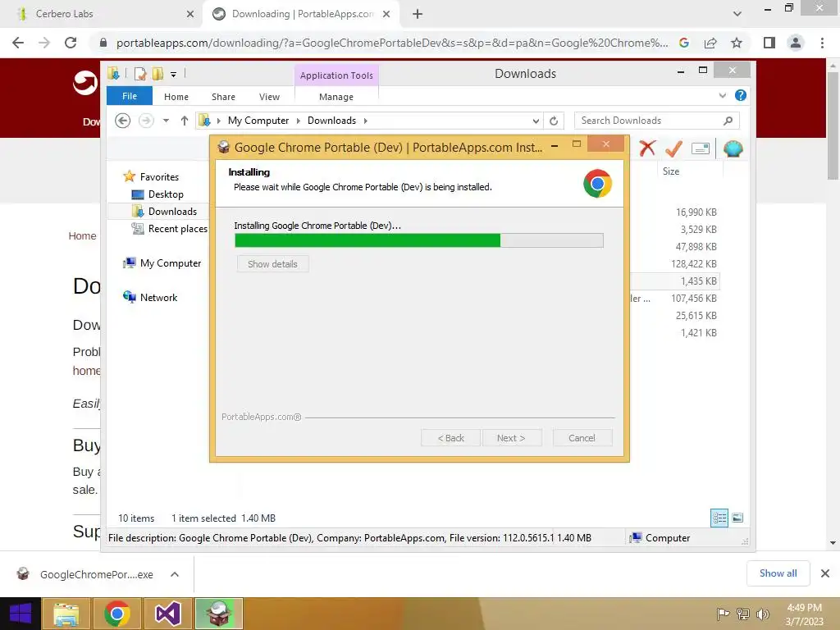The width and height of the screenshot is (840, 630).
Task: Click the search magnifier in Search Downloads
Action: [728, 121]
